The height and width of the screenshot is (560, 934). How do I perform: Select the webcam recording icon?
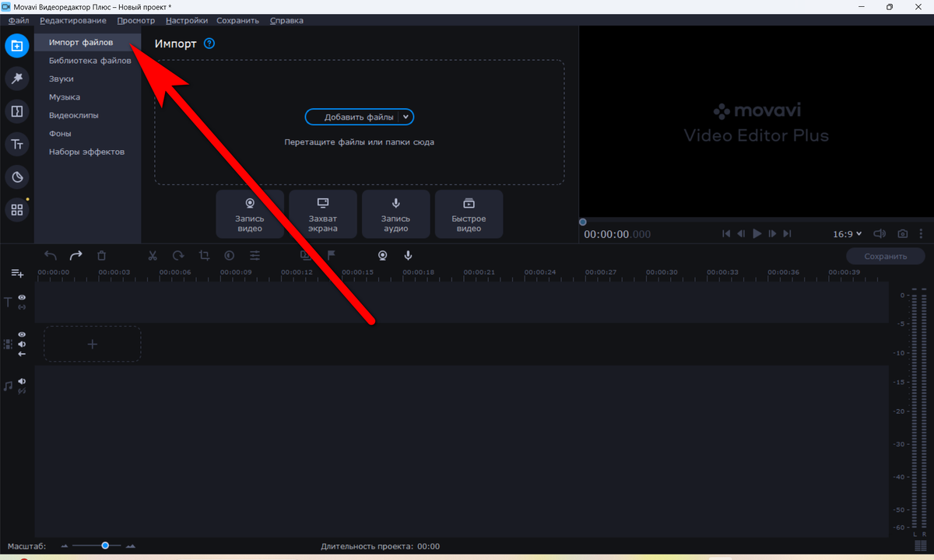[381, 255]
